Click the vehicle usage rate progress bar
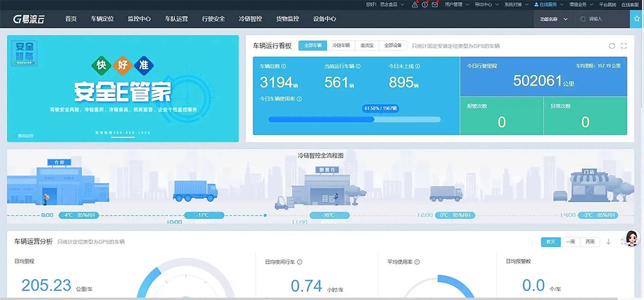This screenshot has height=300, width=644. point(354,120)
